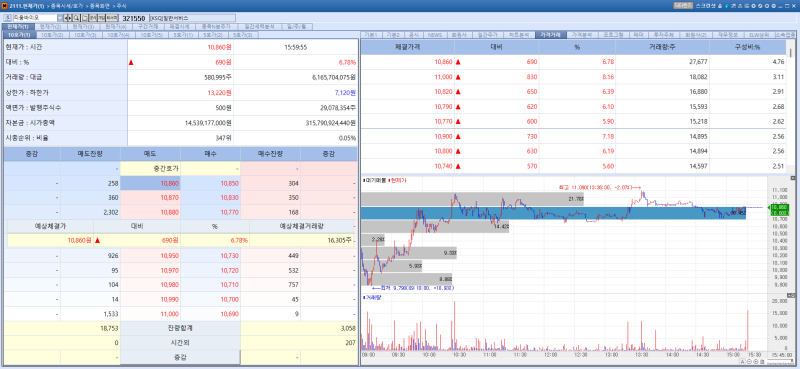Click the minus zoom-out icon under the chart
This screenshot has height=369, width=800.
(x=749, y=362)
